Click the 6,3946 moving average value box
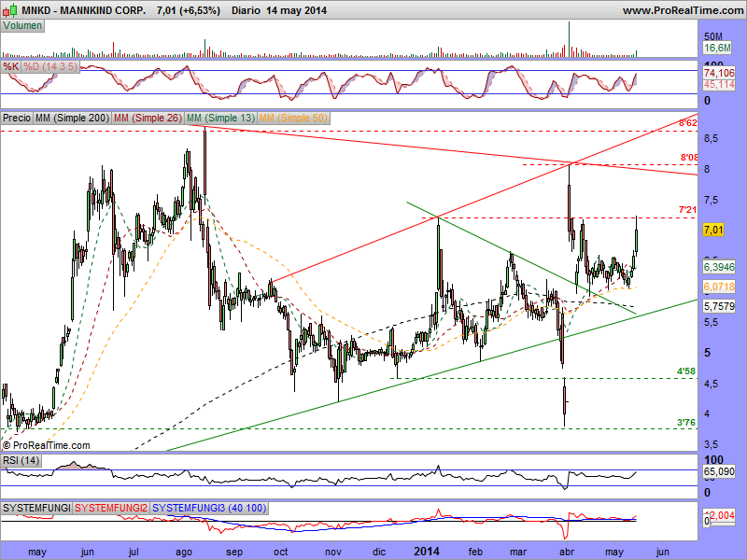Screen dimensions: 747x560 [719, 267]
